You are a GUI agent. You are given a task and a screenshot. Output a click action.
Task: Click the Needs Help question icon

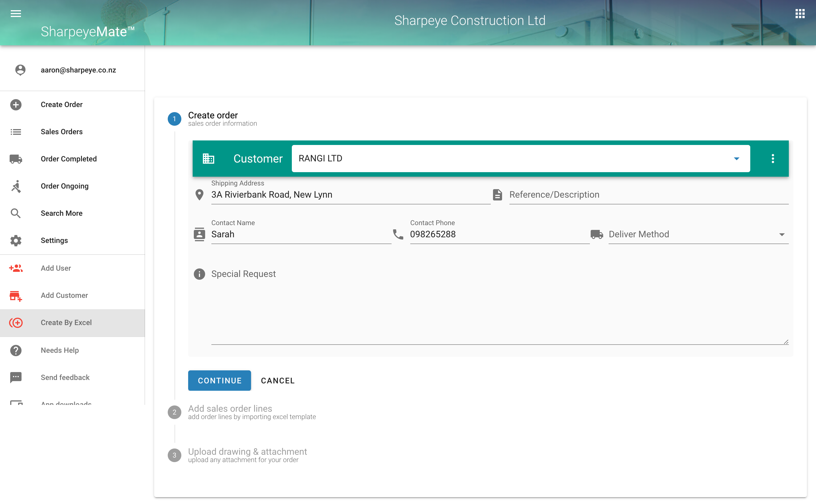coord(16,350)
